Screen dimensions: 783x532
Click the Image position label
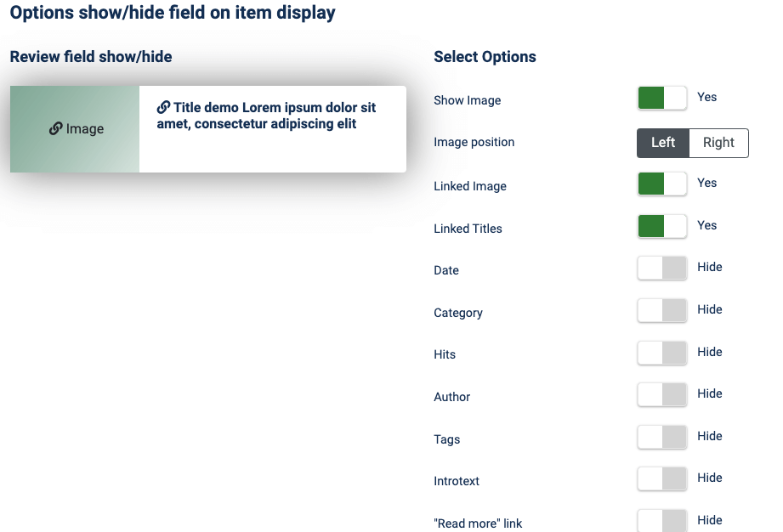[474, 142]
